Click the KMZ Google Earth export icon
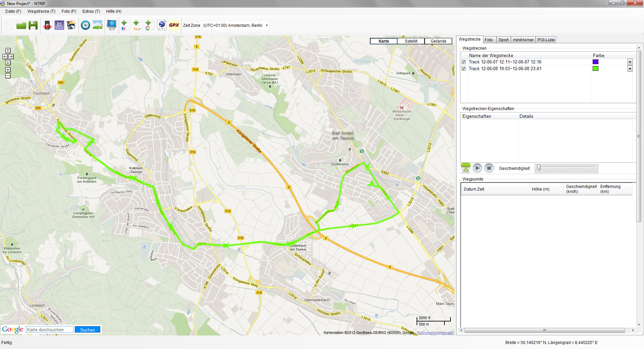This screenshot has height=349, width=644. coord(162,26)
